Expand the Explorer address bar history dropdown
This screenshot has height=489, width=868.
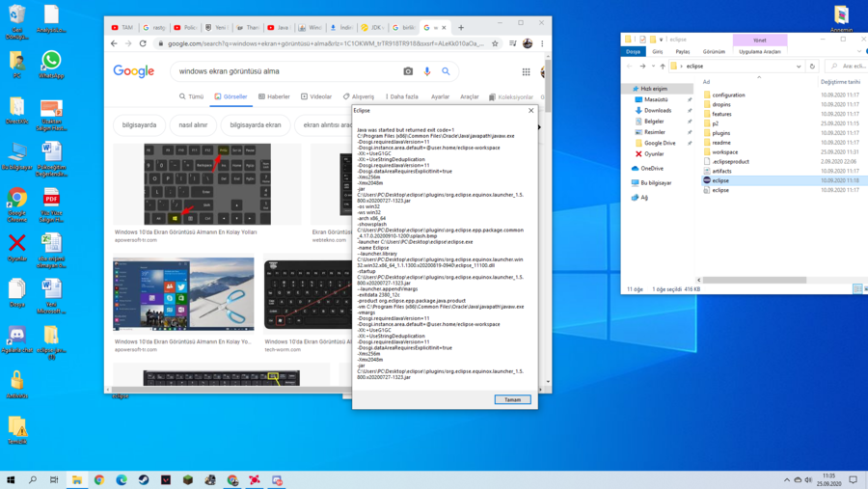point(799,67)
